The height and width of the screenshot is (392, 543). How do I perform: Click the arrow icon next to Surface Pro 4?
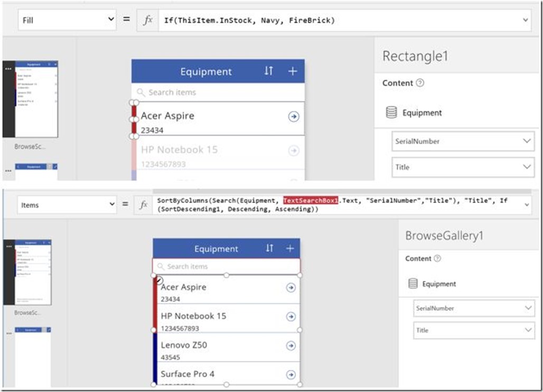pos(291,375)
